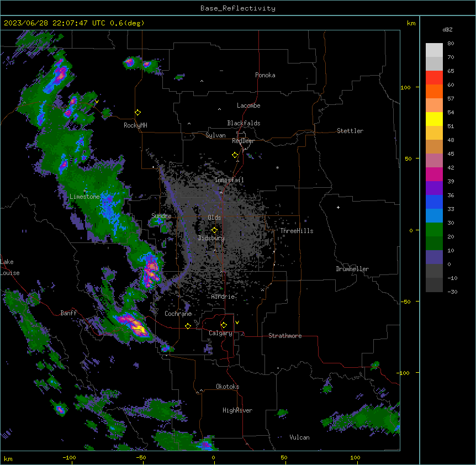The height and width of the screenshot is (465, 476).
Task: Click the Stettler town label
Action: pyautogui.click(x=350, y=131)
